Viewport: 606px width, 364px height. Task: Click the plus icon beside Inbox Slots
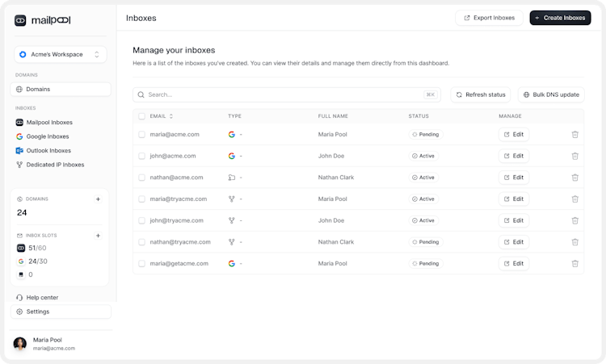tap(98, 236)
